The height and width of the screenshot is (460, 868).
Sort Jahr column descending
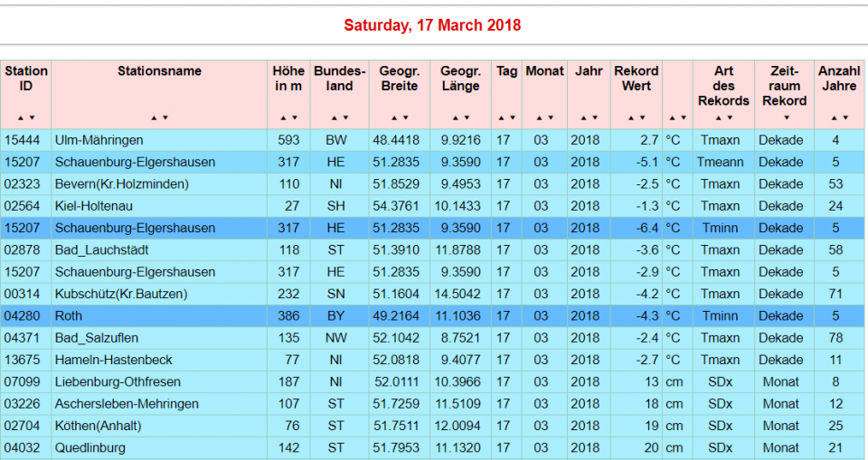tap(593, 118)
